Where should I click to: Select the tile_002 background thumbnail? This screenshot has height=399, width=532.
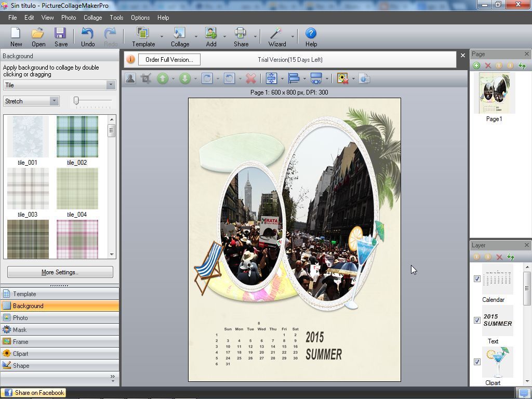[77, 136]
